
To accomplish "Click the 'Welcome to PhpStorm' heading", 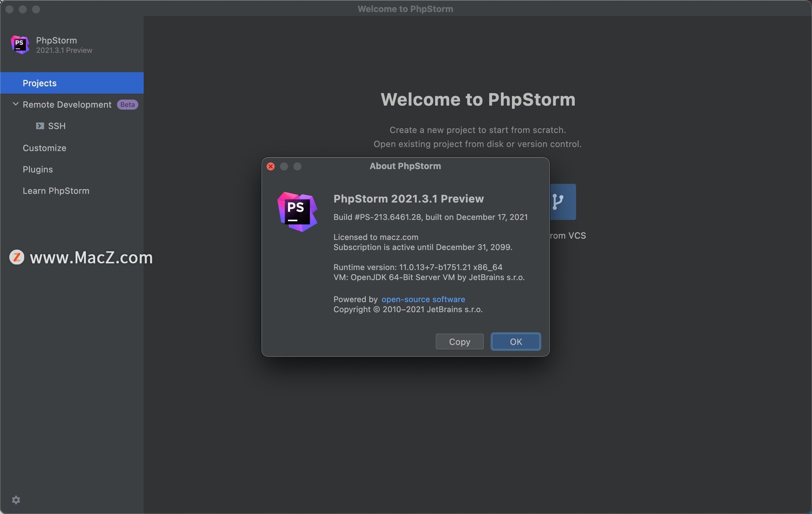I will [x=478, y=99].
